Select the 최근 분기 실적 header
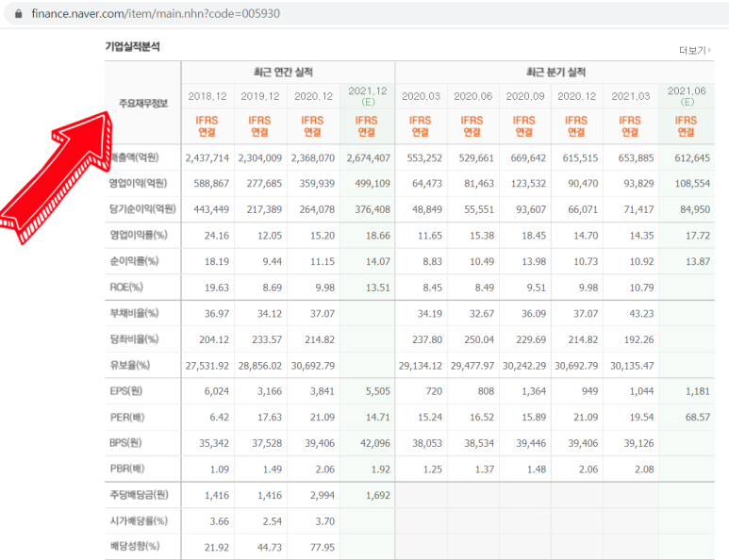This screenshot has width=729, height=560. 555,72
